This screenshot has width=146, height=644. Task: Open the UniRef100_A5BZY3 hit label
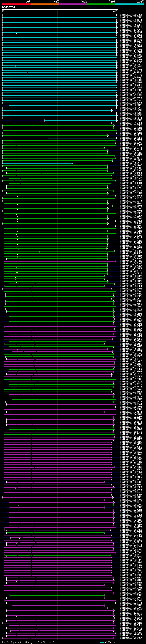coord(131,20)
